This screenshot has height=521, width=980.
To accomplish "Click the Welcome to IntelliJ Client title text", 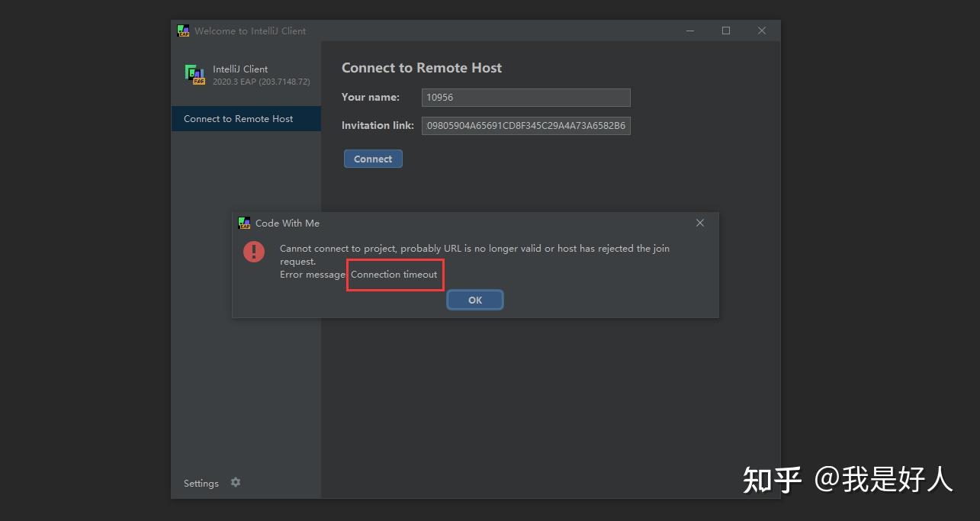I will coord(250,31).
